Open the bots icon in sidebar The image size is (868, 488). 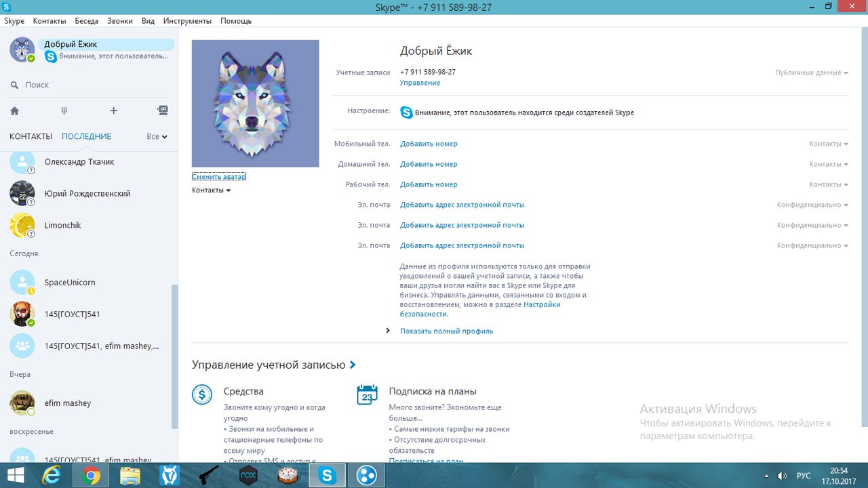(163, 110)
